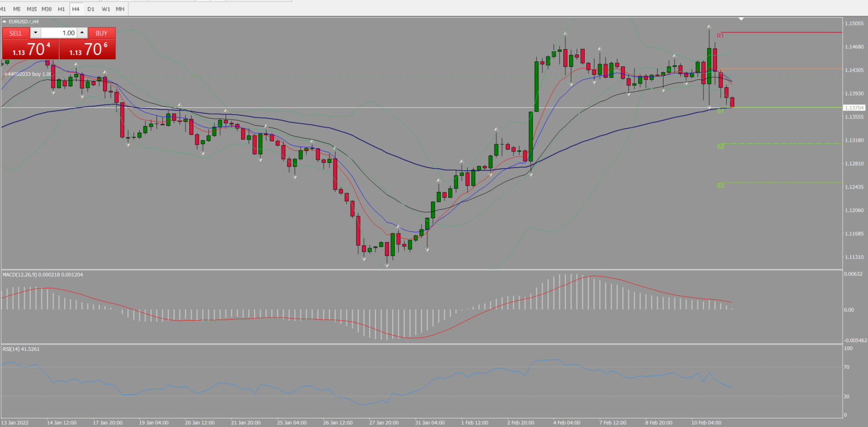The width and height of the screenshot is (868, 427).
Task: Set timeframe to MN monthly
Action: (x=120, y=9)
